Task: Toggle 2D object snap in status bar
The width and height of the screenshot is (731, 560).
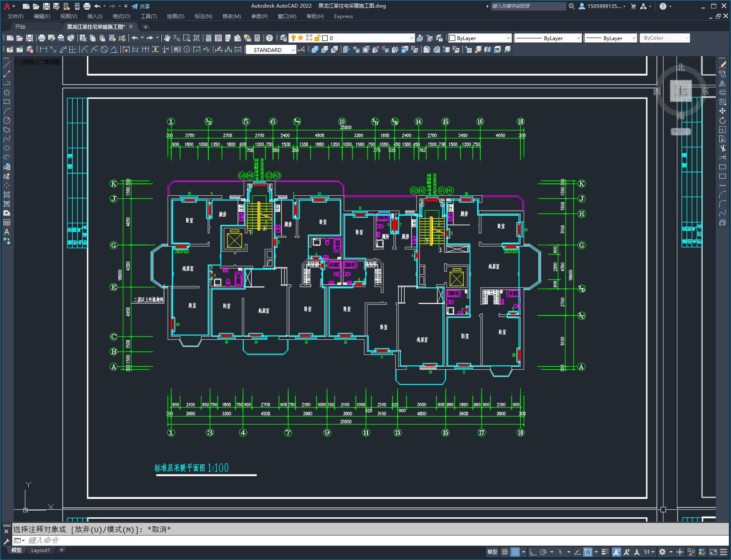Action: [x=588, y=552]
